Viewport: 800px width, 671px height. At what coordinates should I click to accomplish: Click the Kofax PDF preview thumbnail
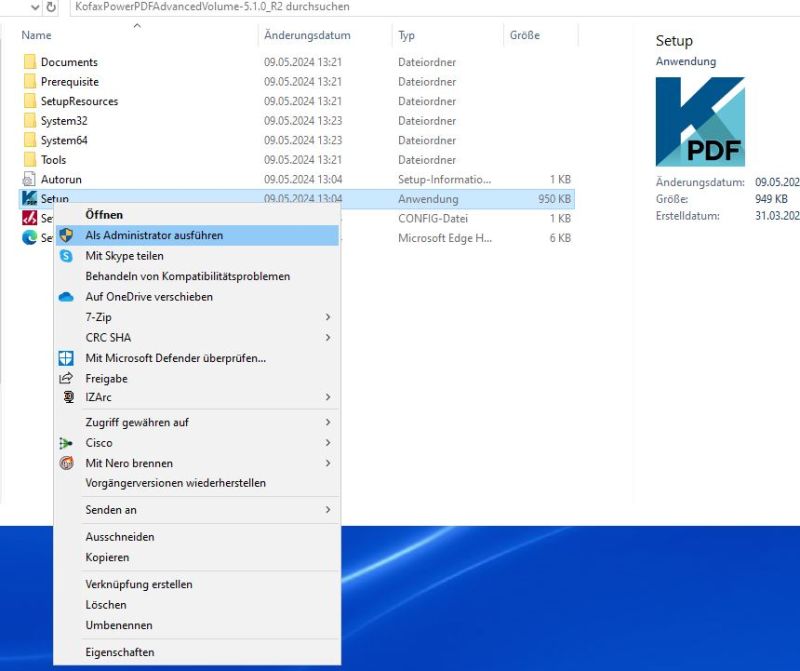(x=700, y=122)
